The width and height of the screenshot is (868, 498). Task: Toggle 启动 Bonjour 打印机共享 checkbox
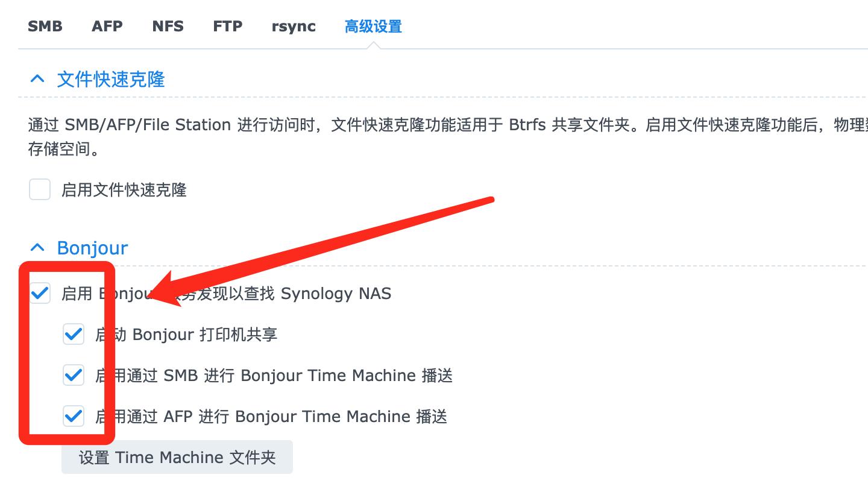74,334
